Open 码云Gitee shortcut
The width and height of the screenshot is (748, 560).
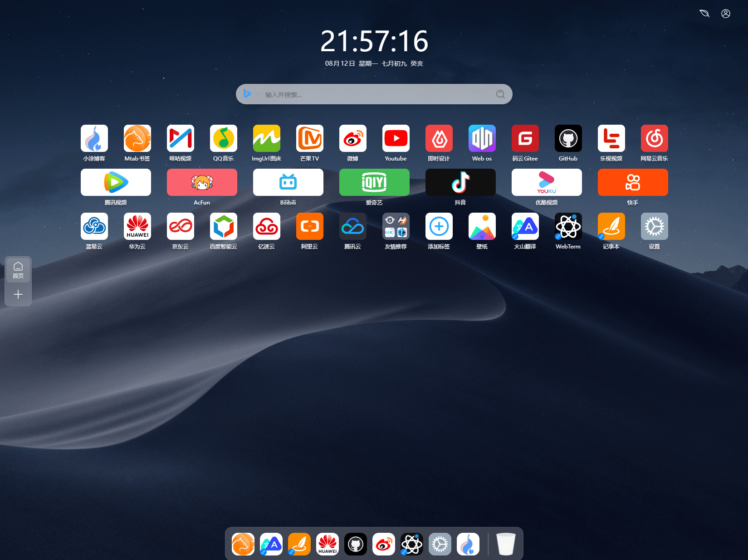pyautogui.click(x=525, y=138)
